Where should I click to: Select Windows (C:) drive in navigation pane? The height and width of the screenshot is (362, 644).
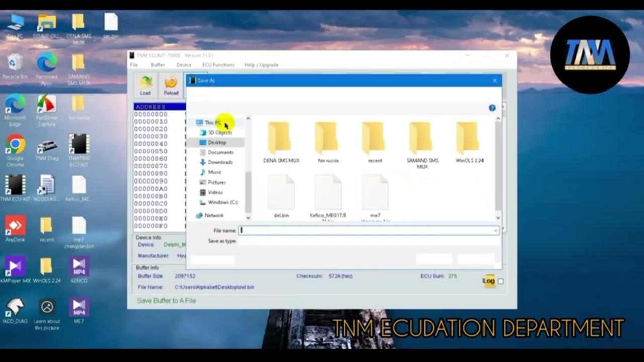(219, 202)
